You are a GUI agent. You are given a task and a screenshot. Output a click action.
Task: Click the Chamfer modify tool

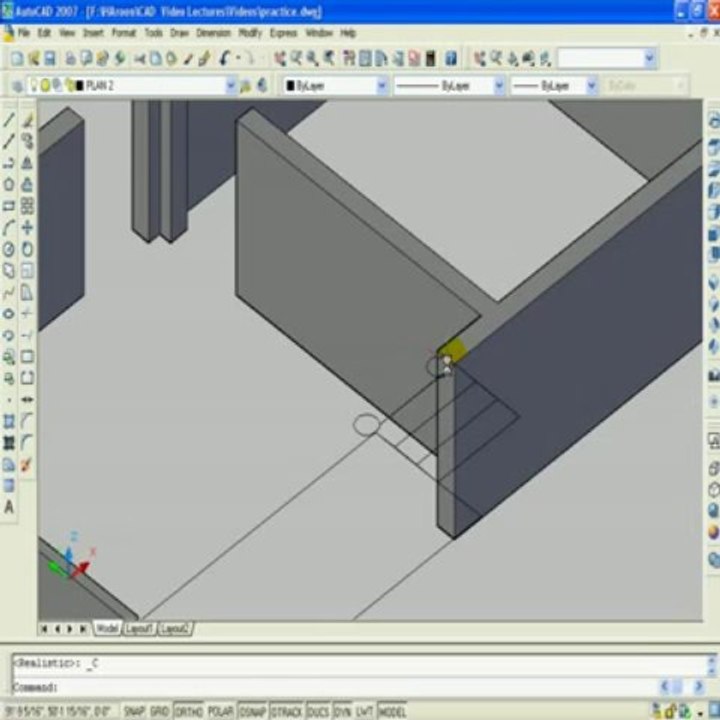tap(28, 422)
